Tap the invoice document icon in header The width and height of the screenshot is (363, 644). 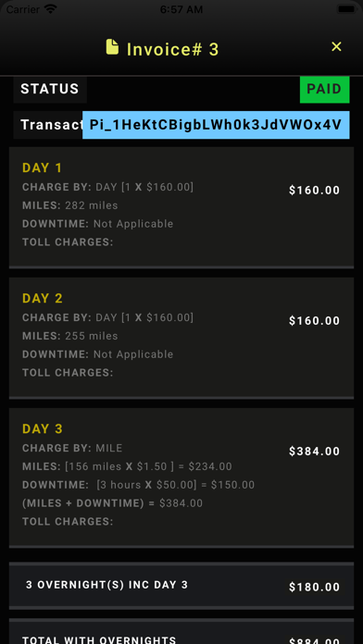tap(112, 47)
